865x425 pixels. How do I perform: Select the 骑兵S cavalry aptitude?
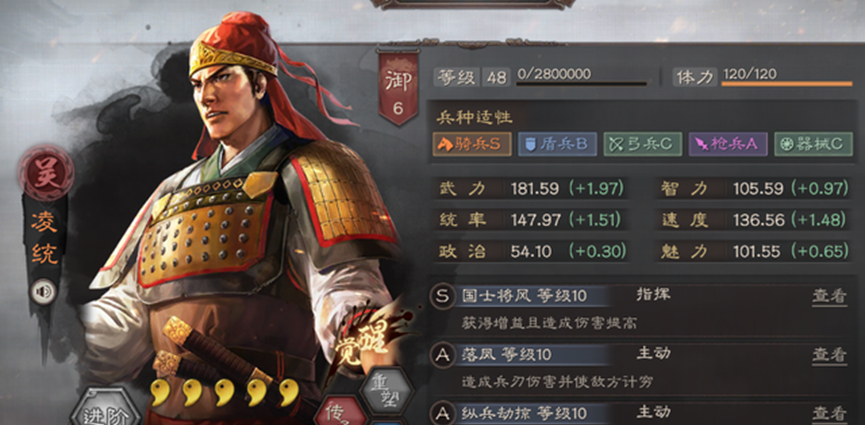(472, 144)
